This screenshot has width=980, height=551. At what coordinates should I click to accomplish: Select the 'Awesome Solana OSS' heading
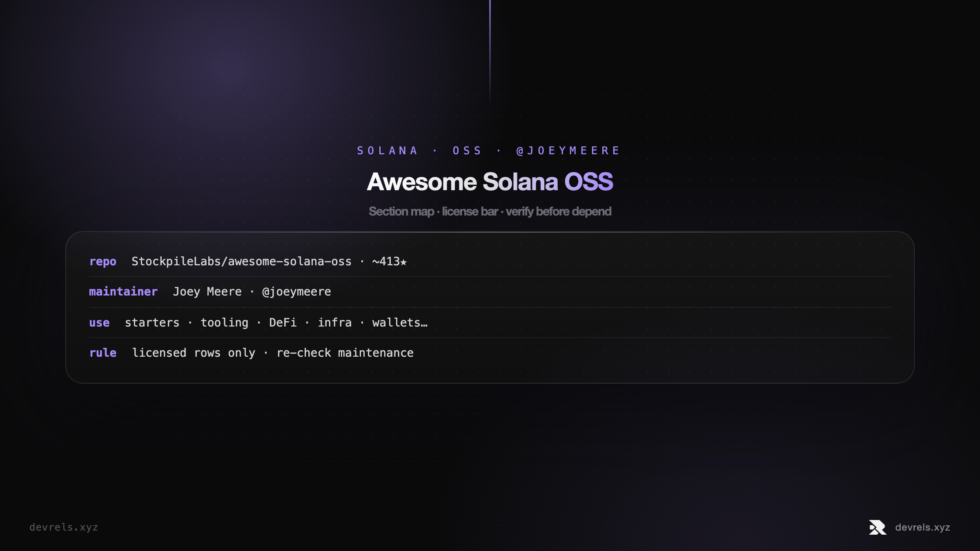pyautogui.click(x=490, y=182)
